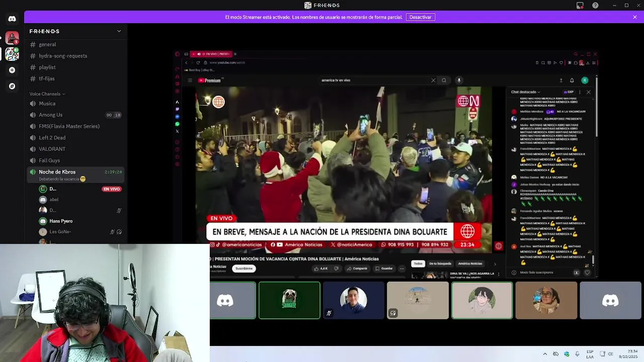644x362 pixels.
Task: Click the YouTube search magnifier button
Action: coord(444,80)
